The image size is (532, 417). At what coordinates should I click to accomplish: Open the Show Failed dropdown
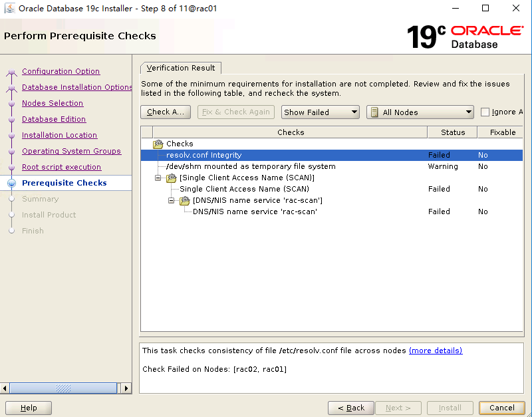click(x=320, y=112)
